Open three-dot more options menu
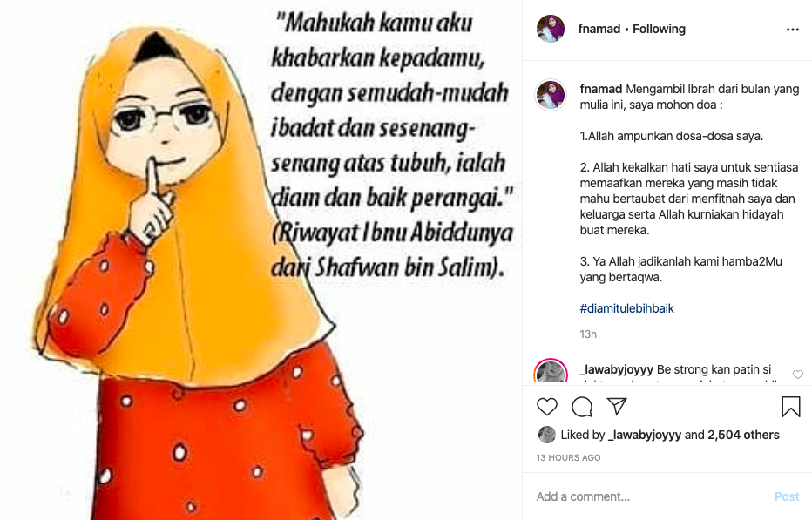Screen dimensions: 812x520 [x=792, y=30]
